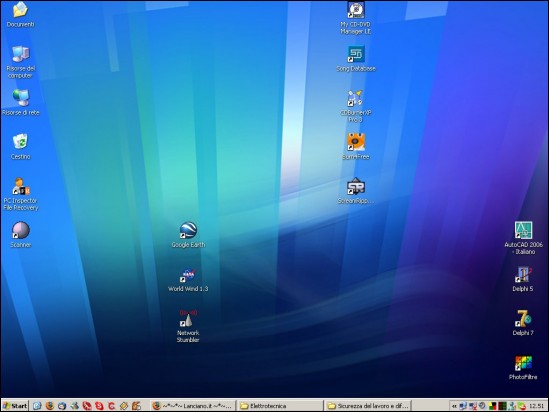The width and height of the screenshot is (549, 412).
Task: Select the Delphi 5 desktop icon
Action: (523, 279)
